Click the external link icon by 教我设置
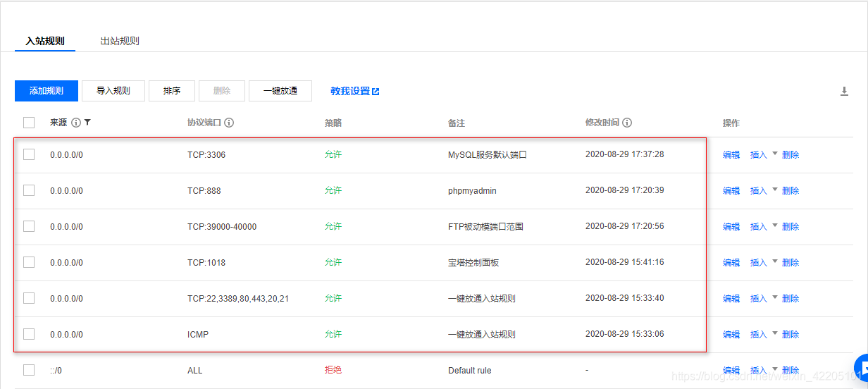The height and width of the screenshot is (389, 868). (x=376, y=92)
